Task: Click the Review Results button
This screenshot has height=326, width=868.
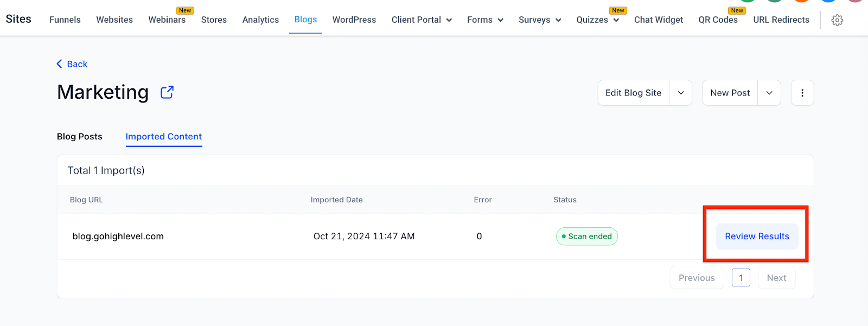Action: point(757,236)
